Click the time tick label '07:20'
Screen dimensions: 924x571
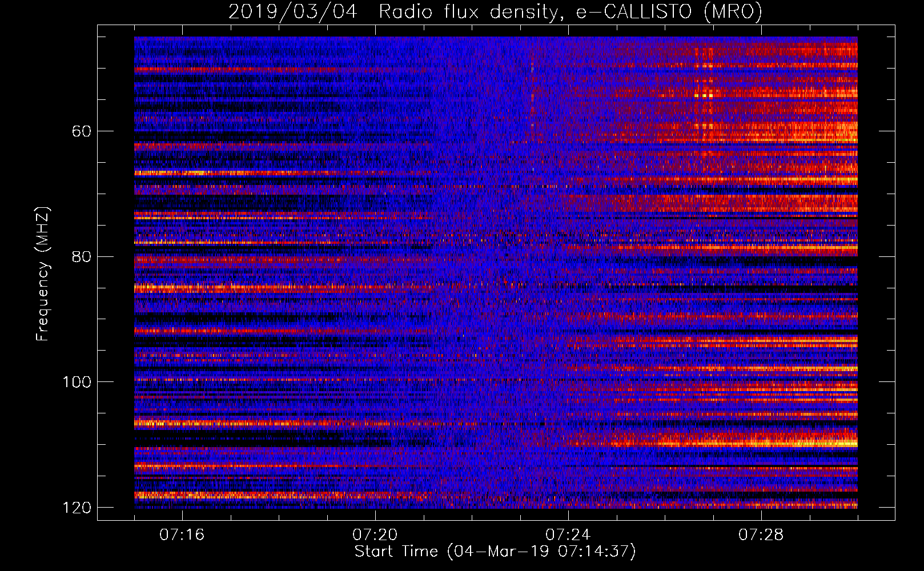(x=375, y=535)
